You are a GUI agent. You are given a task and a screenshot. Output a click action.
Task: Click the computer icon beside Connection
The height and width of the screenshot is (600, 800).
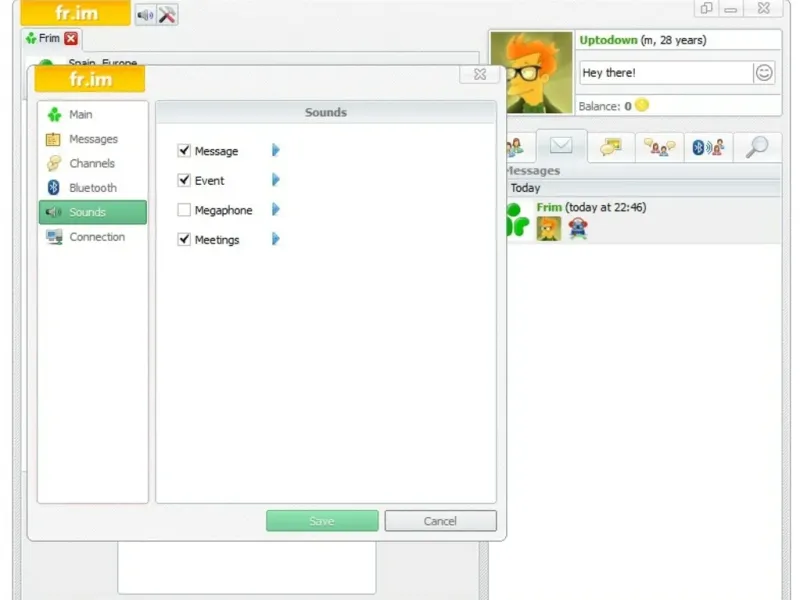pos(54,237)
